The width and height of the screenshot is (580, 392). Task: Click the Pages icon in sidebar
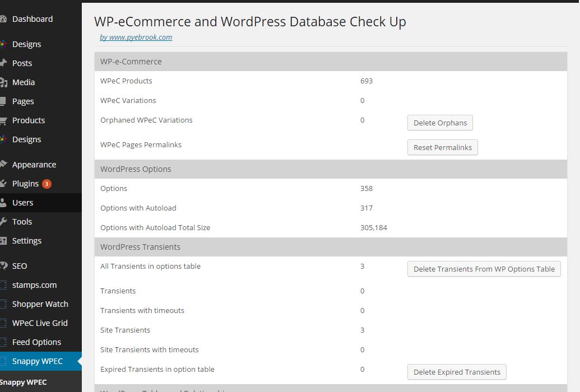click(3, 101)
